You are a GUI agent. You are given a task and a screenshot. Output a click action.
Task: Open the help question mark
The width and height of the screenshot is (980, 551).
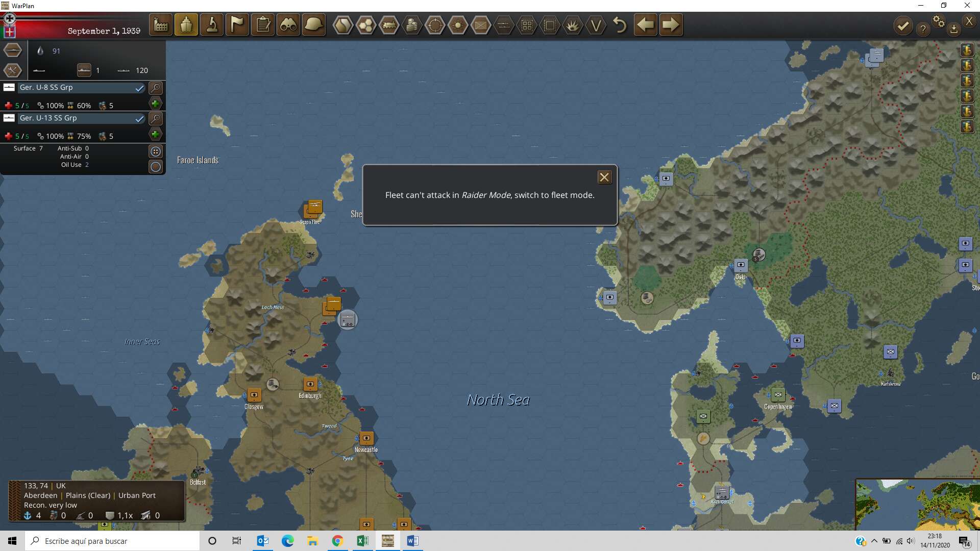(x=923, y=30)
